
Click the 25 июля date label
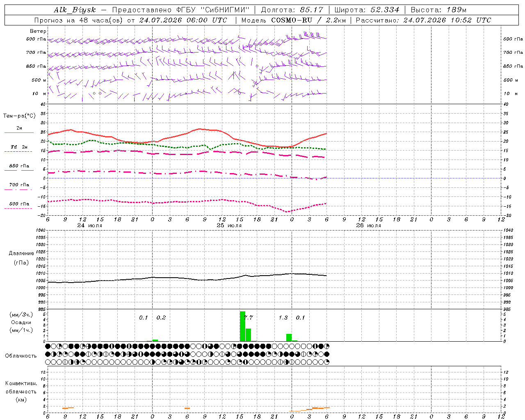[229, 226]
